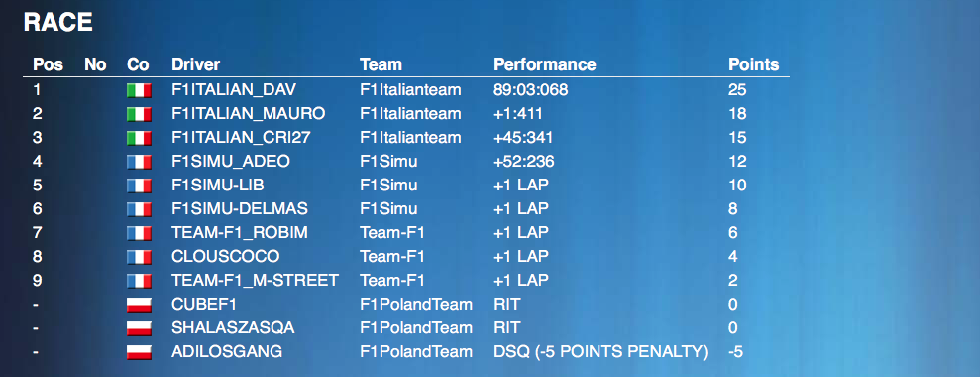The height and width of the screenshot is (377, 980).
Task: Click Team-F1 in the TEAM-F1_ROBIM row
Action: pyautogui.click(x=391, y=233)
